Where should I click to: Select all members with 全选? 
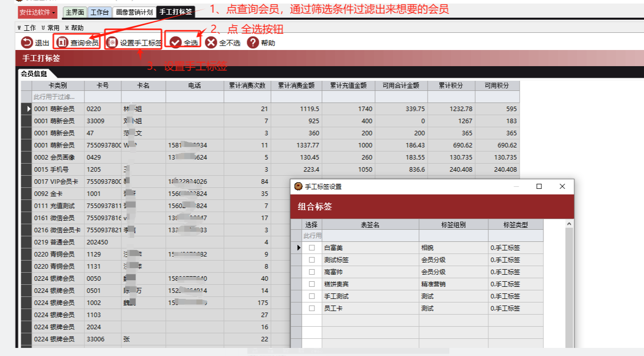pos(185,43)
